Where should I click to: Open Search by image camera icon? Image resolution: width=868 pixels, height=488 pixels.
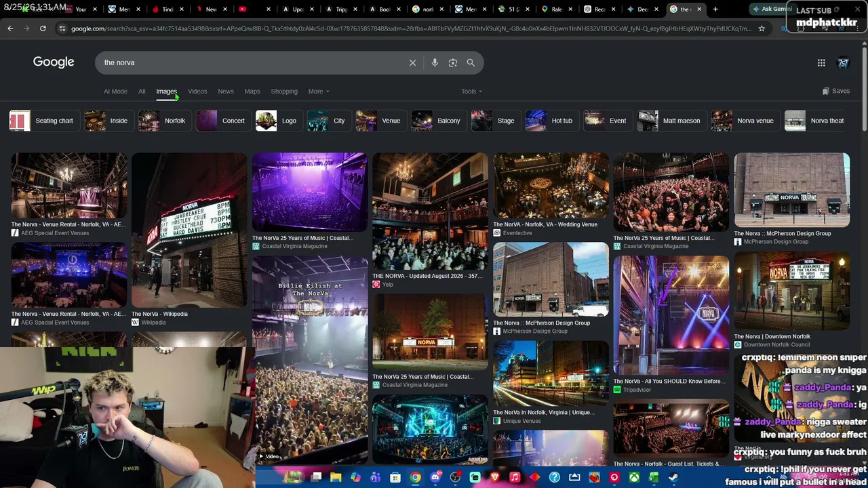point(453,62)
